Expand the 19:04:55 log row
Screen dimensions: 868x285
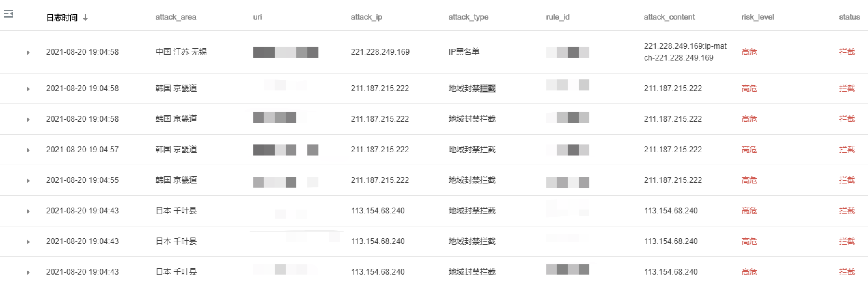coord(28,181)
